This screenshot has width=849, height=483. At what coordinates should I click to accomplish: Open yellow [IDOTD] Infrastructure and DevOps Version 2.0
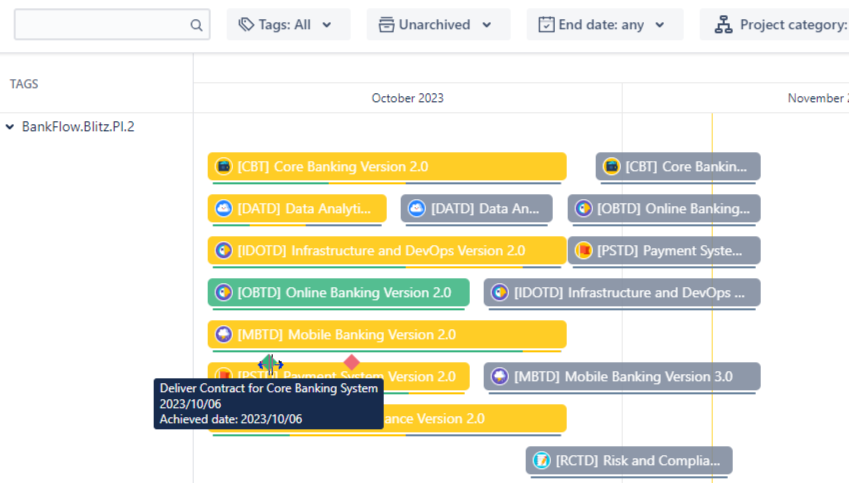387,250
